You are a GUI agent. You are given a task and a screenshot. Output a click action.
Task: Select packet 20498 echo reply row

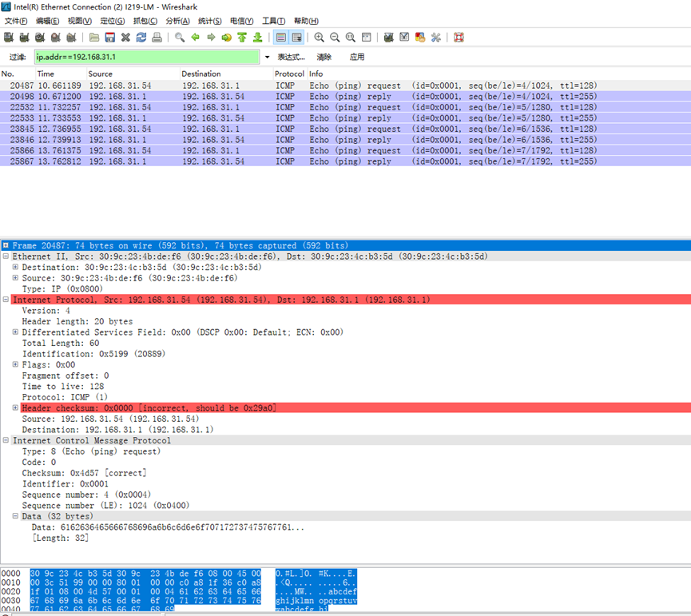tap(345, 96)
